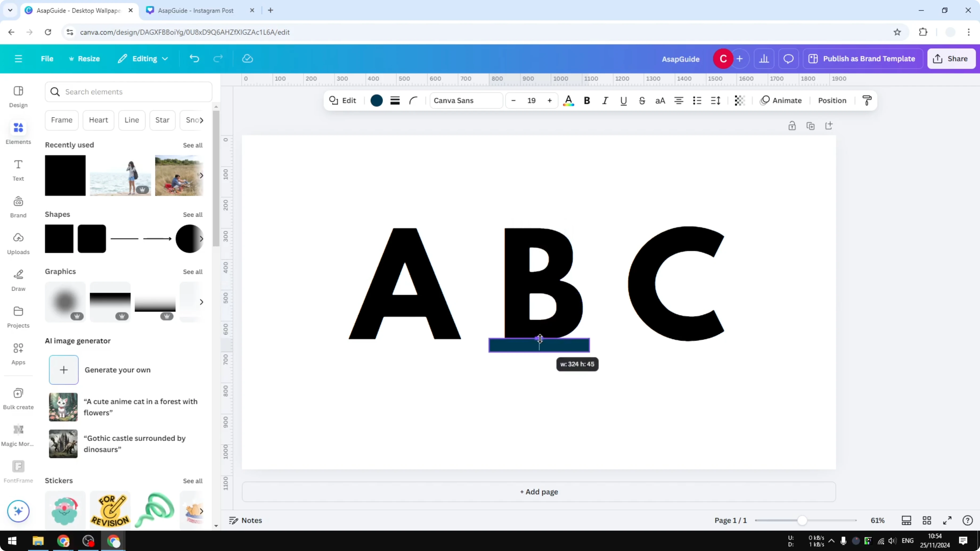Open Bulk create from the sidebar

tap(18, 398)
